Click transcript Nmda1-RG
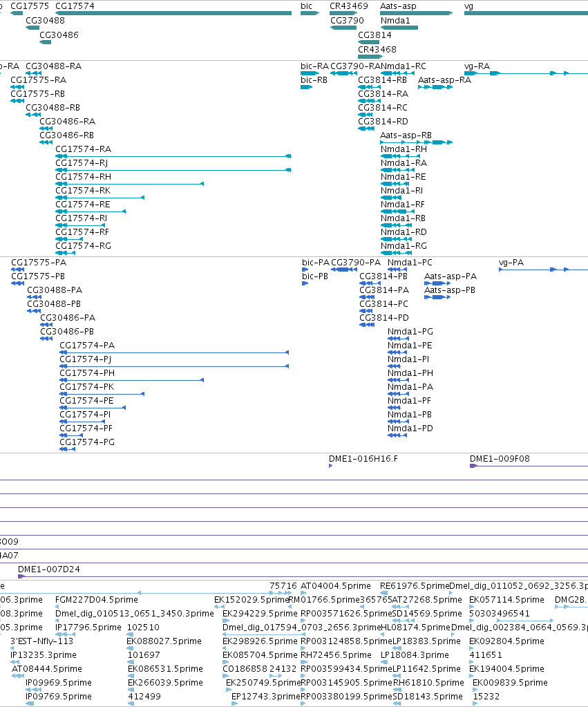588x707 pixels. coord(404,246)
